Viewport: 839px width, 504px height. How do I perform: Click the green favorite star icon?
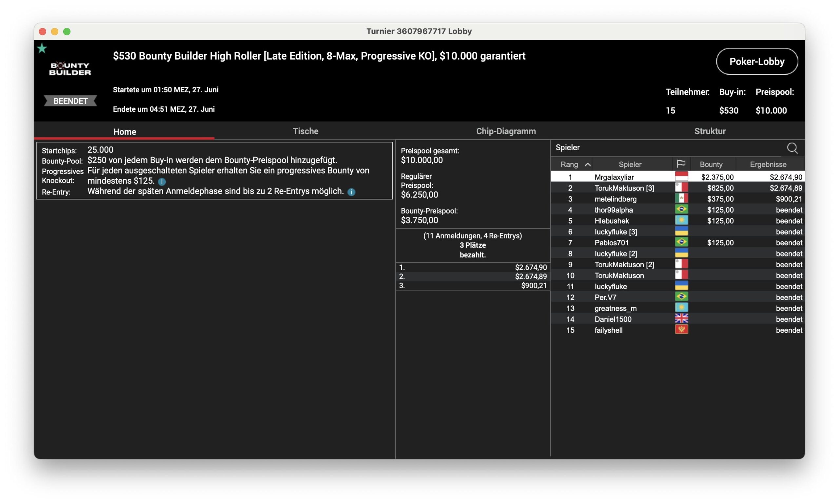click(x=42, y=48)
